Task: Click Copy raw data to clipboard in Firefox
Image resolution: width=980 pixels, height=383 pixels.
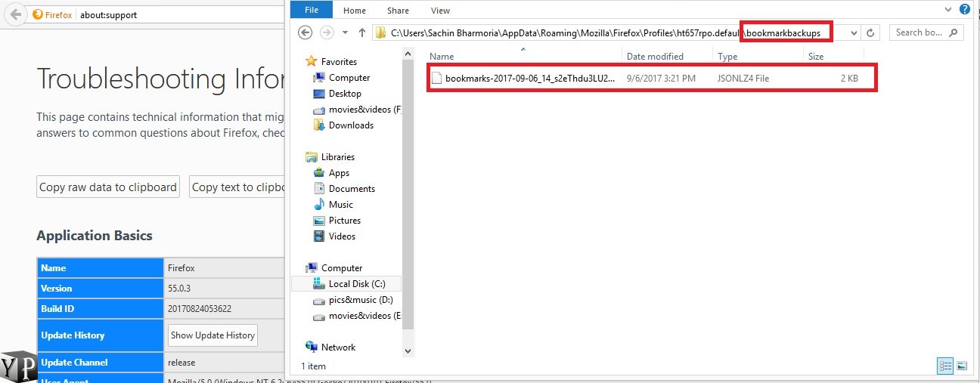Action: [108, 187]
